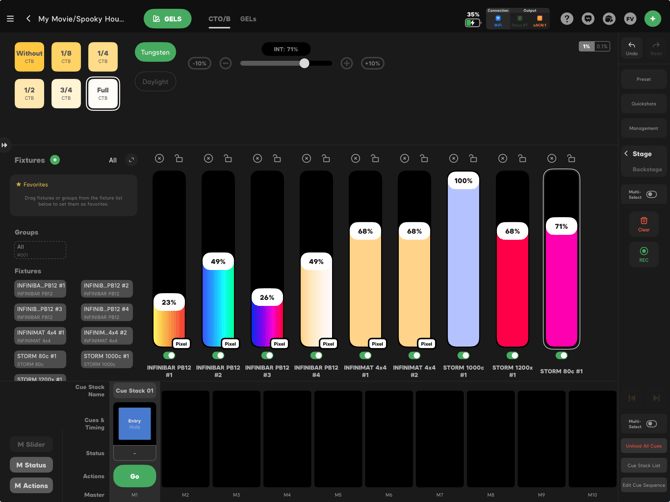Clear INFINIBAR PB12 #1 channel with X icon

(x=159, y=159)
